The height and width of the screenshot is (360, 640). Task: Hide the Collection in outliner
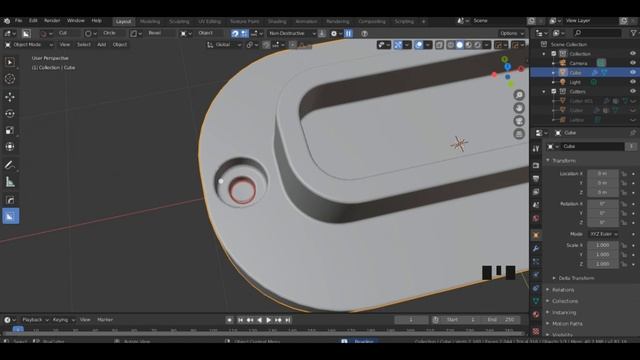(x=633, y=53)
